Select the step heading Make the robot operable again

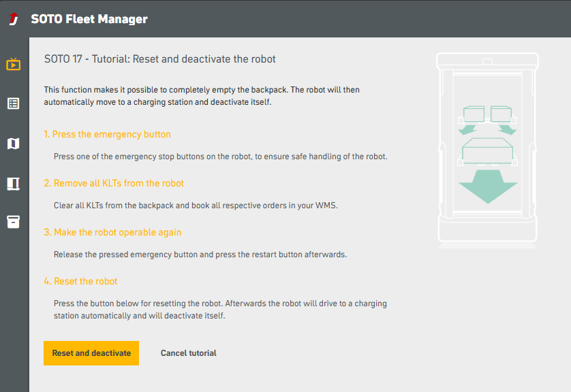(112, 232)
